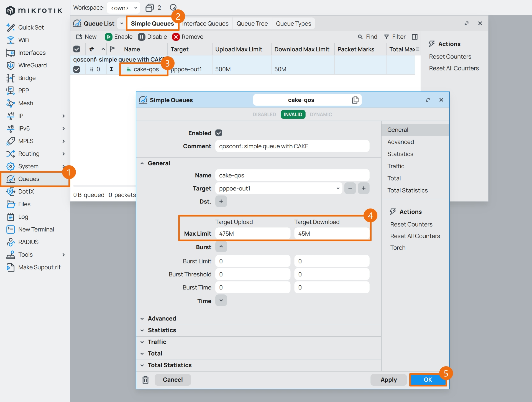
Task: Switch to Interface Queues tab
Action: pos(205,24)
